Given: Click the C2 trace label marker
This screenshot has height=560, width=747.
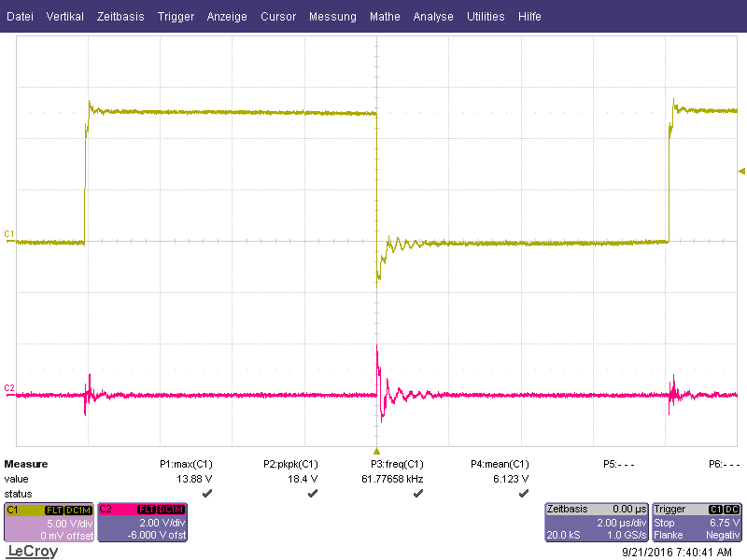Looking at the screenshot, I should 9,387.
